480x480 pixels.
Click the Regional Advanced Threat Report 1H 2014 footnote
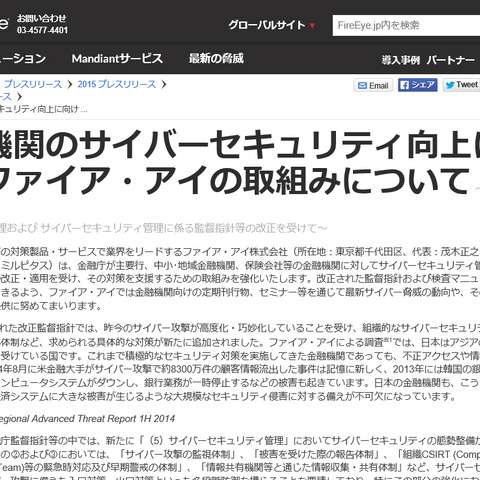[87, 419]
